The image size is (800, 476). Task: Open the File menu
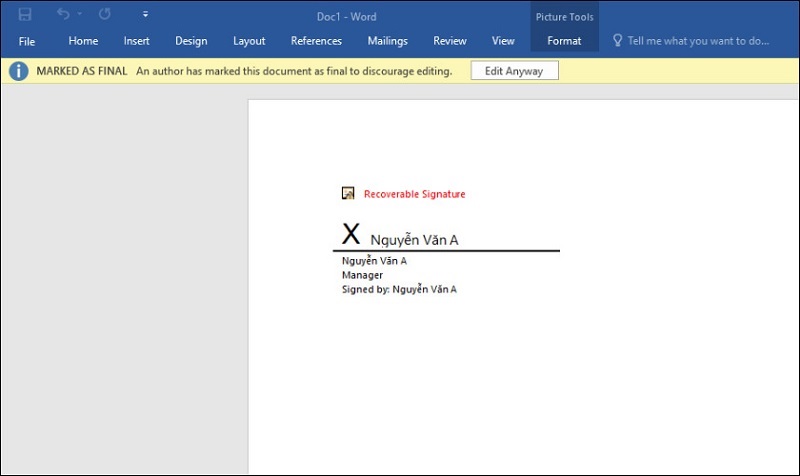27,41
